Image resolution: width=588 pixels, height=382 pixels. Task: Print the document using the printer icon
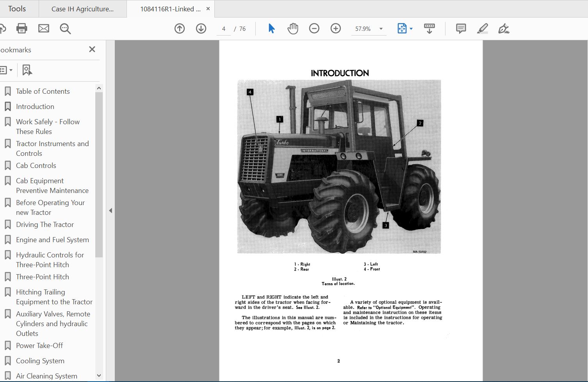pos(22,29)
